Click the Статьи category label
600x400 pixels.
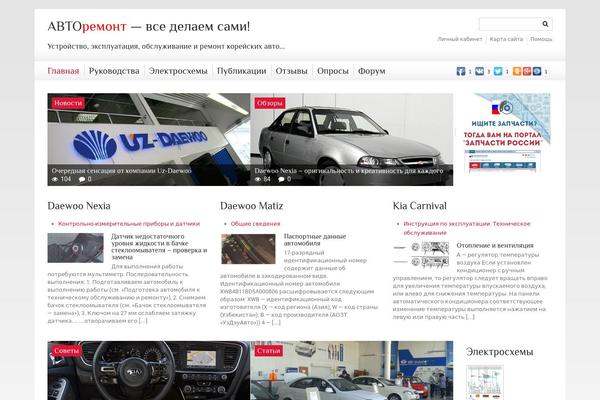(x=269, y=351)
